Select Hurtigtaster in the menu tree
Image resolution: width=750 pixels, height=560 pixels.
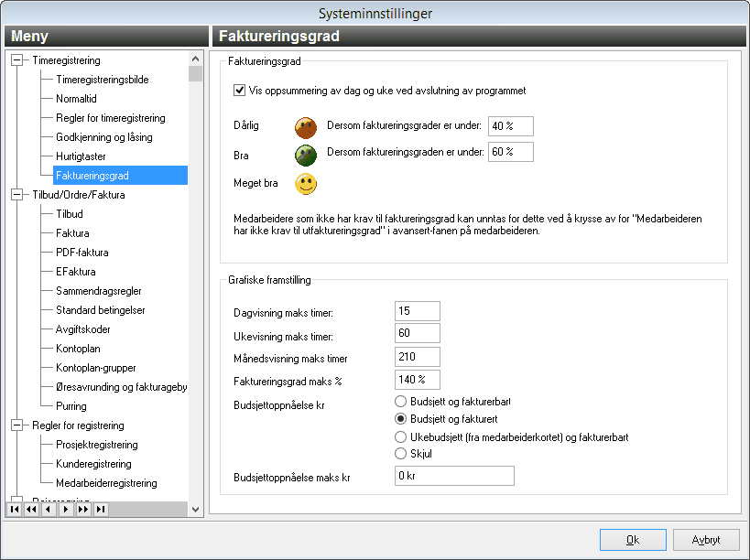point(81,156)
